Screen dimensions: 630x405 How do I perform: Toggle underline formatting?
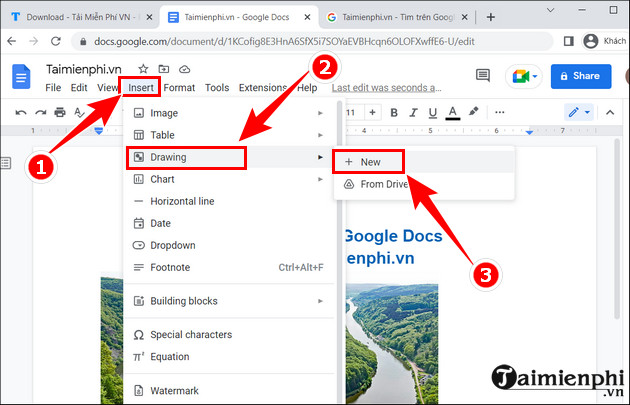[x=433, y=113]
